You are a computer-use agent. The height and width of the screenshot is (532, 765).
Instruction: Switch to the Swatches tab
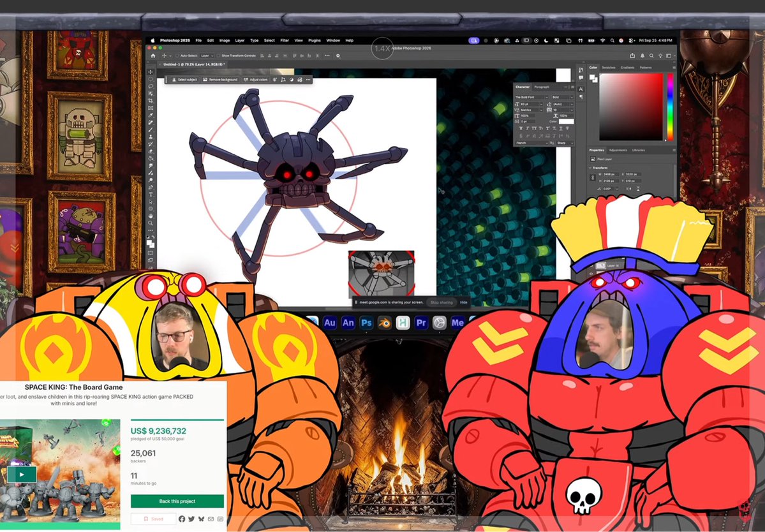(x=609, y=68)
